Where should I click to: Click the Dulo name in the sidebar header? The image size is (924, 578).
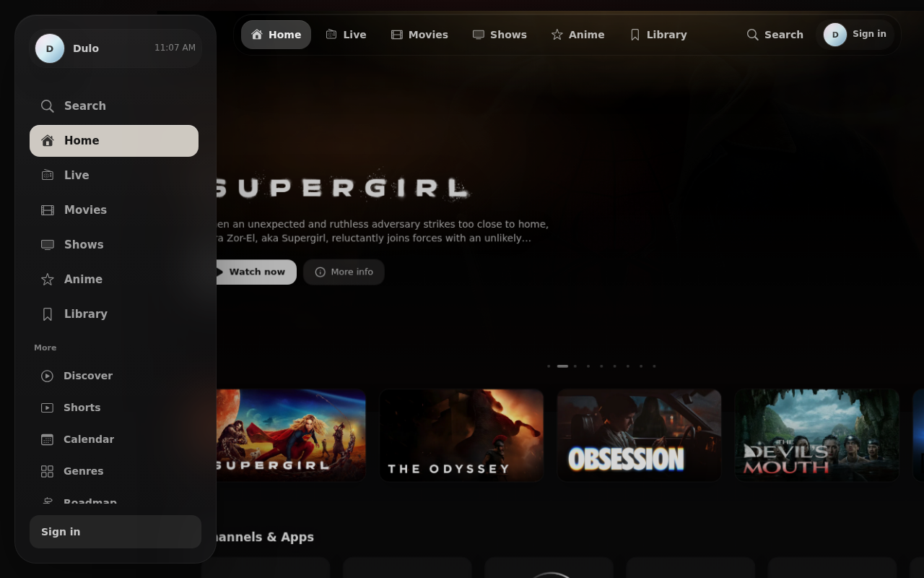pos(86,48)
